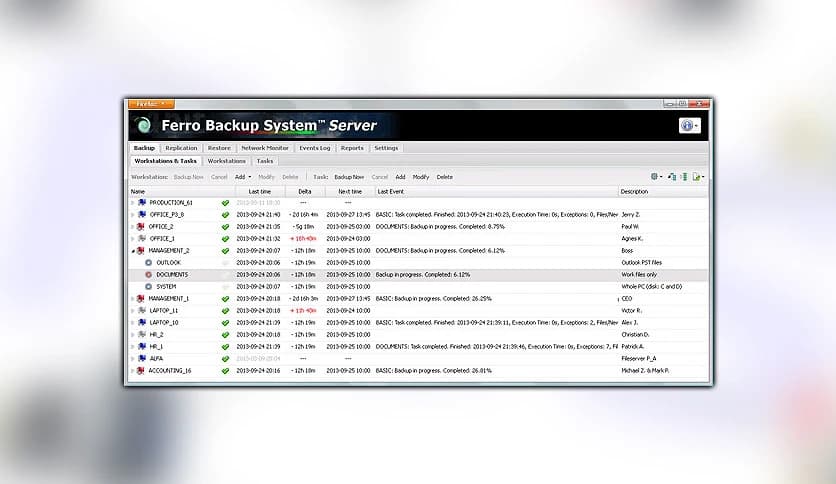The image size is (836, 484).
Task: Click the Workstation Backup Now button
Action: pos(189,177)
